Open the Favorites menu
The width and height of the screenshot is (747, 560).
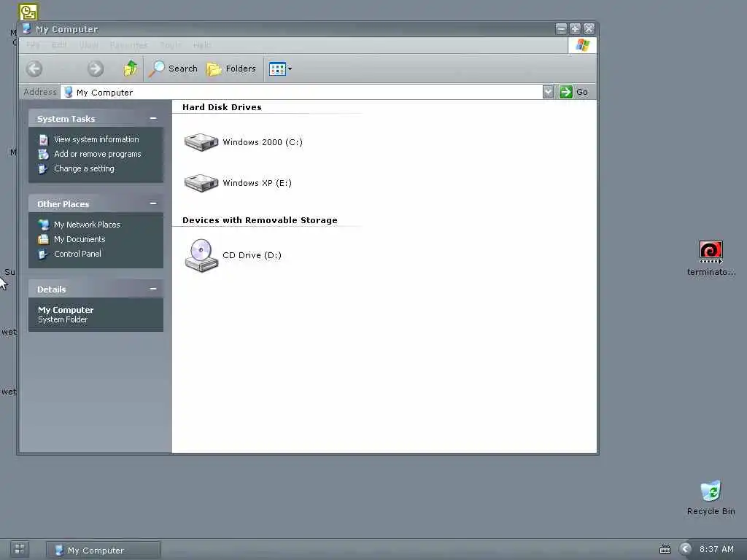(128, 44)
